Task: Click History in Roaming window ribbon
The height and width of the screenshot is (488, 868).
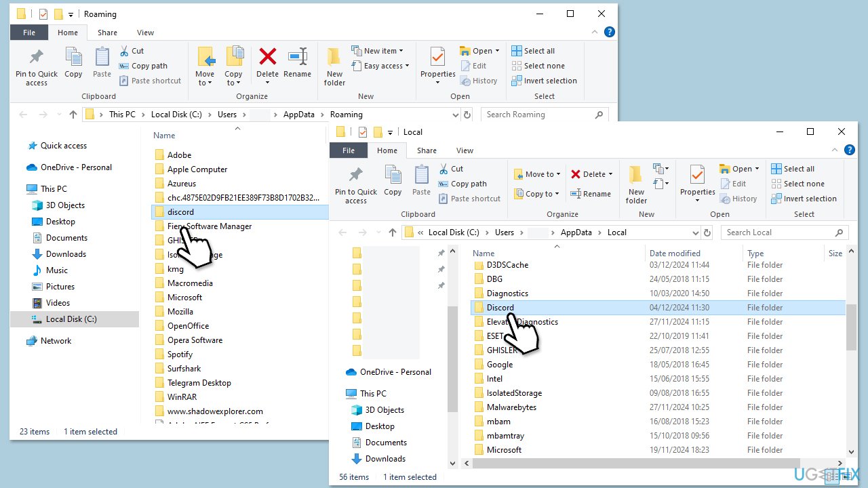Action: [479, 81]
